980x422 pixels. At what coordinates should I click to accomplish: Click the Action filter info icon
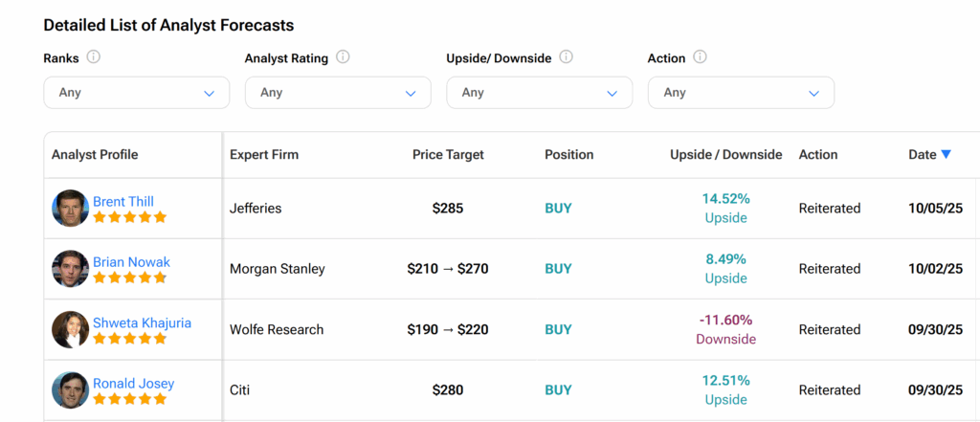click(700, 57)
